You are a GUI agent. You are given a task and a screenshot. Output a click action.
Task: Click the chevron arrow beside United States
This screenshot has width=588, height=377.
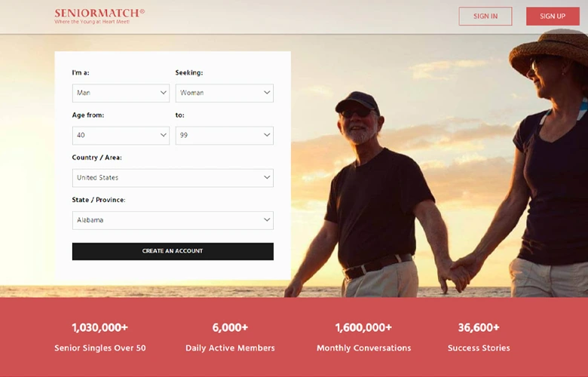pos(267,177)
